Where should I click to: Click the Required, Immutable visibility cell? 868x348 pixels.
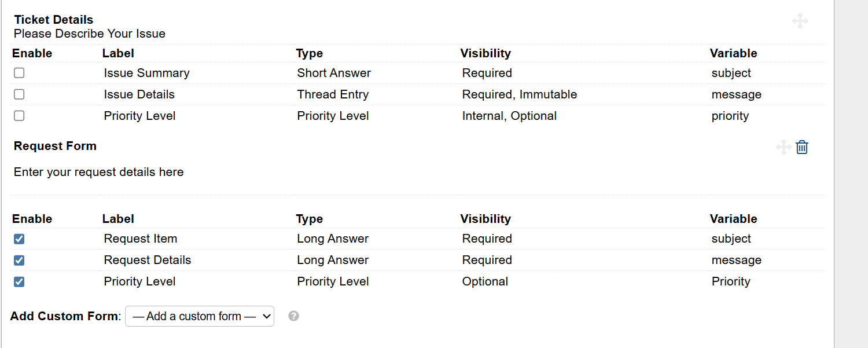519,94
